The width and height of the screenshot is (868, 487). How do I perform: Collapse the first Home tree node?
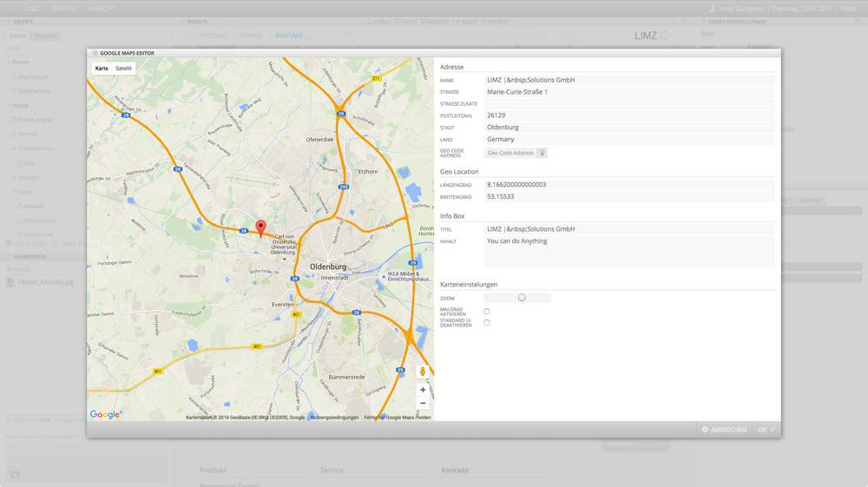(x=9, y=62)
